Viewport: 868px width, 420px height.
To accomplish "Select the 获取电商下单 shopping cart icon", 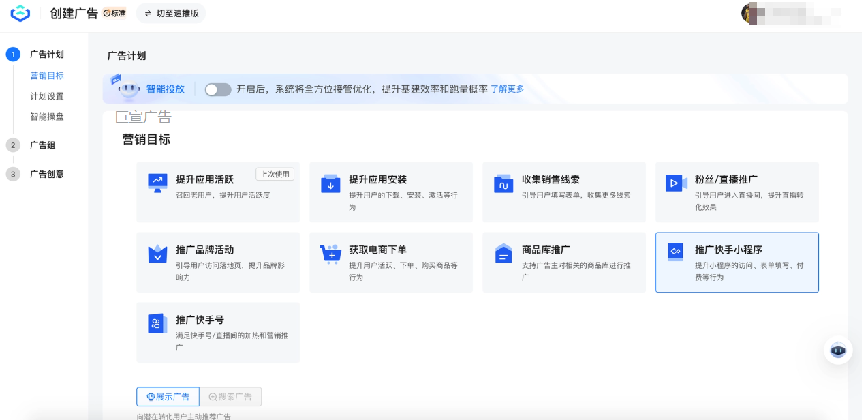I will (330, 253).
